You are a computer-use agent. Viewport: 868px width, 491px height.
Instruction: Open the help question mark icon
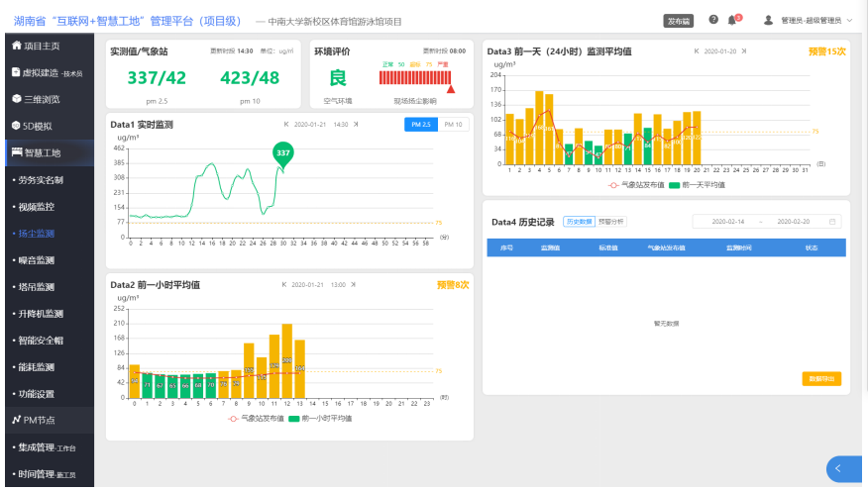713,20
